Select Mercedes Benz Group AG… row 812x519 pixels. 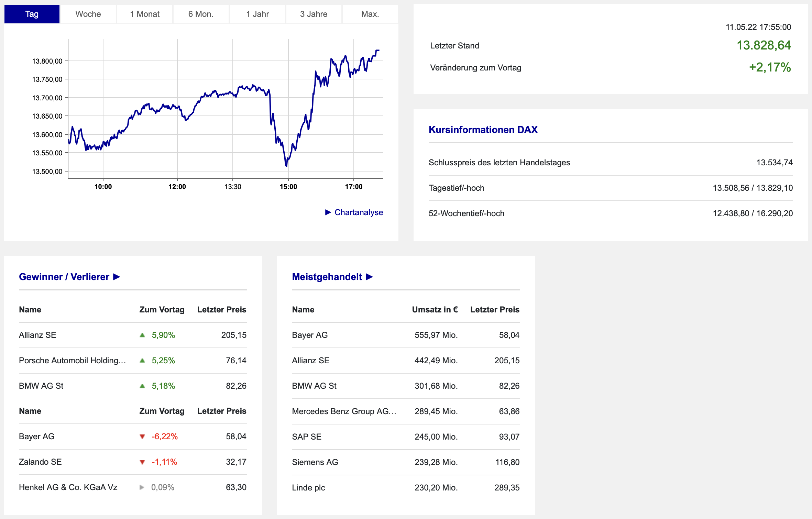pyautogui.click(x=406, y=411)
